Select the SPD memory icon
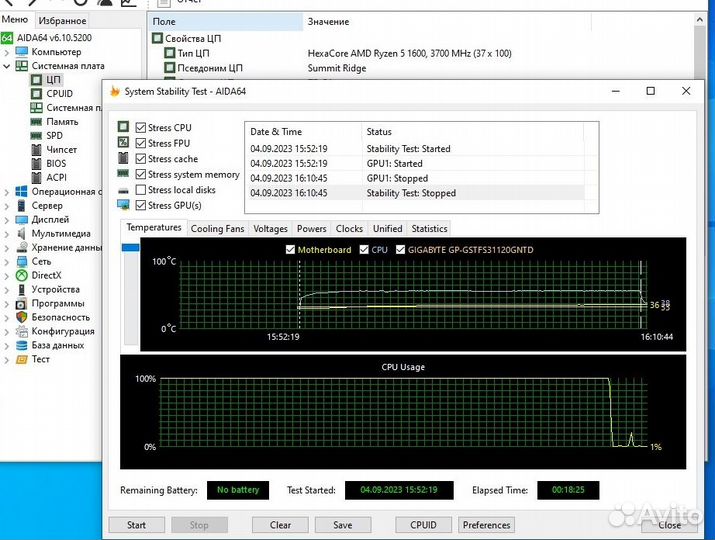715x540 pixels. [36, 135]
